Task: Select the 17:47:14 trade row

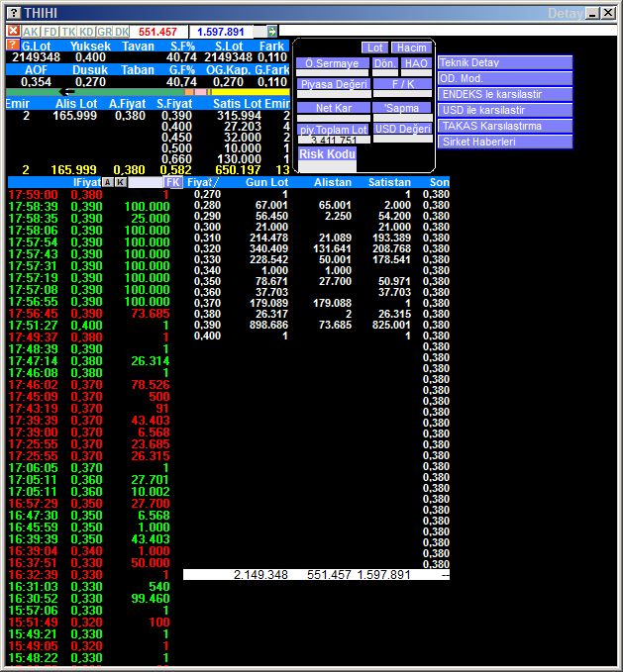Action: [89, 361]
